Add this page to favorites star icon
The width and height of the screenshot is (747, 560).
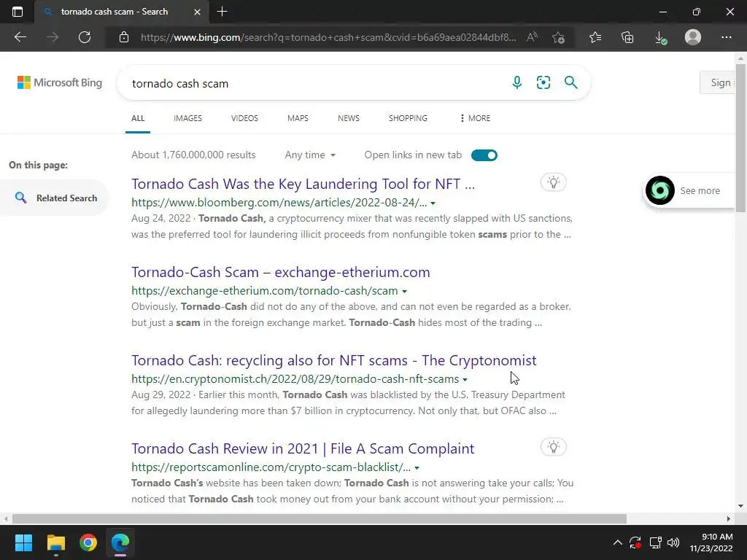[558, 37]
